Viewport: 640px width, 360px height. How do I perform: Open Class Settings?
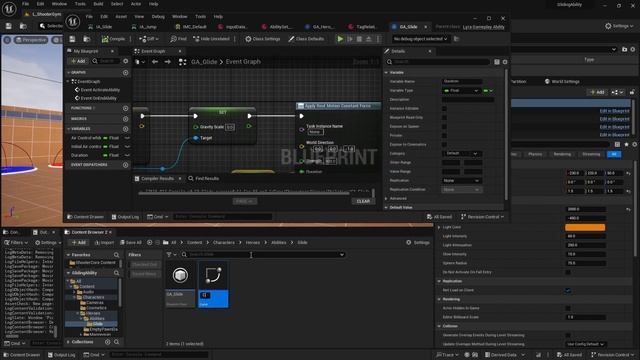[262, 39]
